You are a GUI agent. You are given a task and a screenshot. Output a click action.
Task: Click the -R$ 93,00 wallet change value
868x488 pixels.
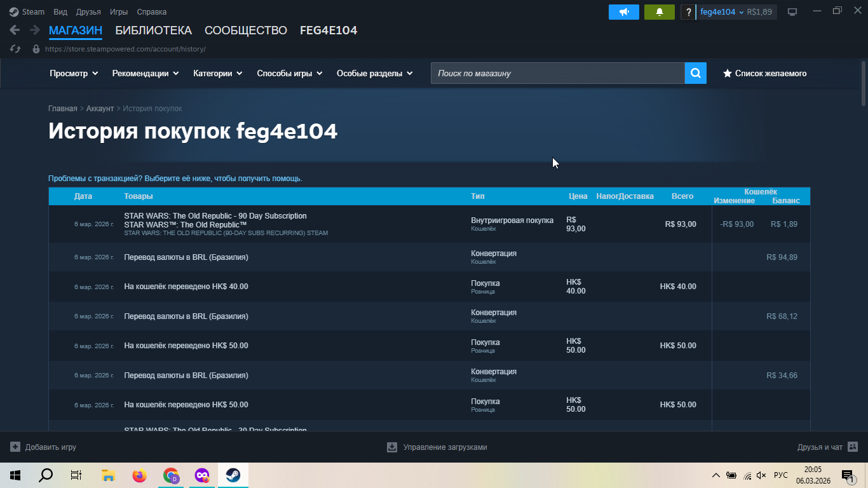[737, 224]
